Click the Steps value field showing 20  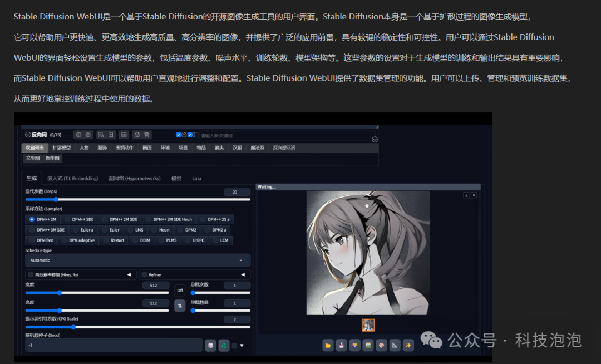tap(237, 192)
